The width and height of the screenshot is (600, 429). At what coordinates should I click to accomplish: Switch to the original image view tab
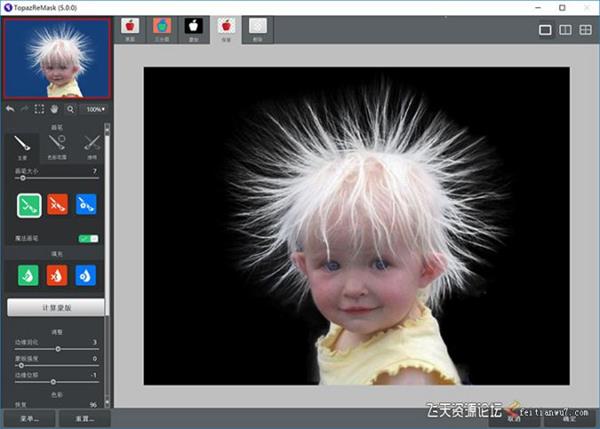[x=130, y=27]
